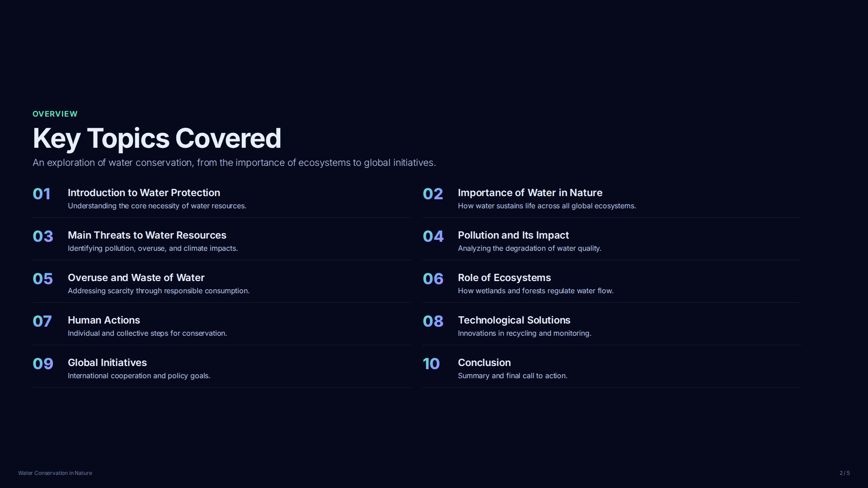This screenshot has width=868, height=488.
Task: Select the 04 number marker
Action: tap(433, 236)
